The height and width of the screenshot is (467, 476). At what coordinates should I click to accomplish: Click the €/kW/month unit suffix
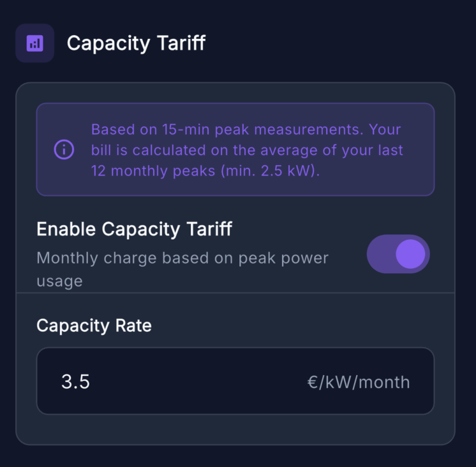[x=358, y=382]
